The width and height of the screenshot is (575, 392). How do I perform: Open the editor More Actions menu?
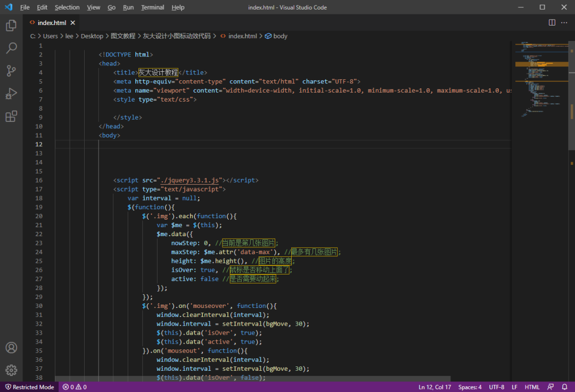tap(564, 23)
